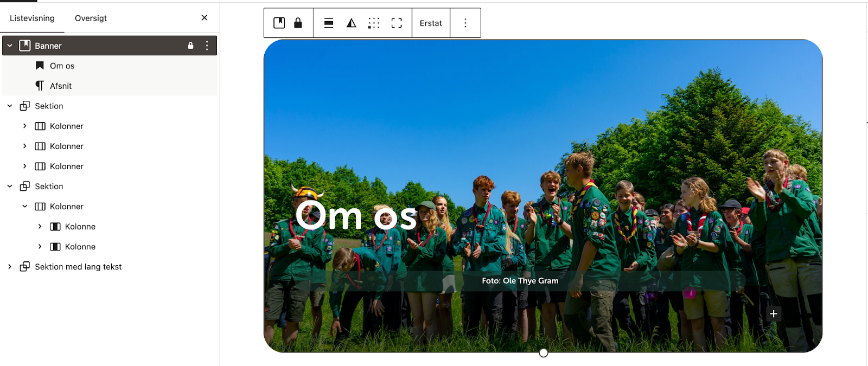Open the alignment options in block toolbar
The height and width of the screenshot is (366, 868).
pyautogui.click(x=329, y=23)
